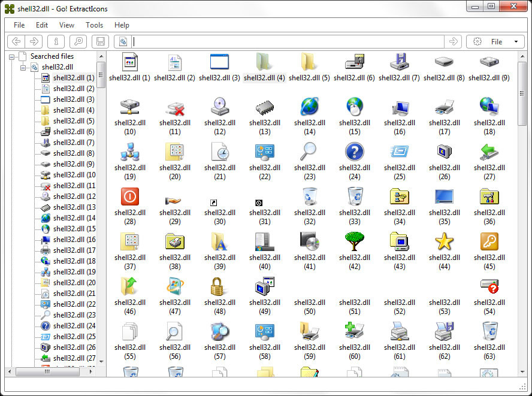Select shell32.dll (8) in the tree
This screenshot has height=396, width=532.
click(74, 153)
